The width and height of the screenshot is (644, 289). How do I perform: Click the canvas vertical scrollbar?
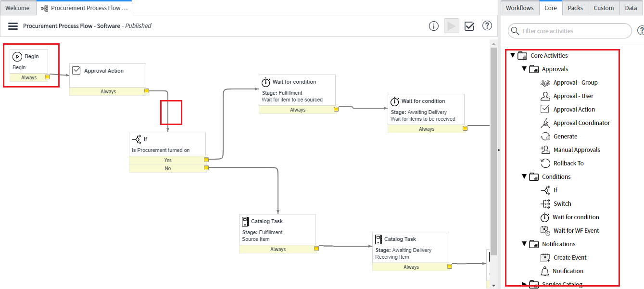493,144
